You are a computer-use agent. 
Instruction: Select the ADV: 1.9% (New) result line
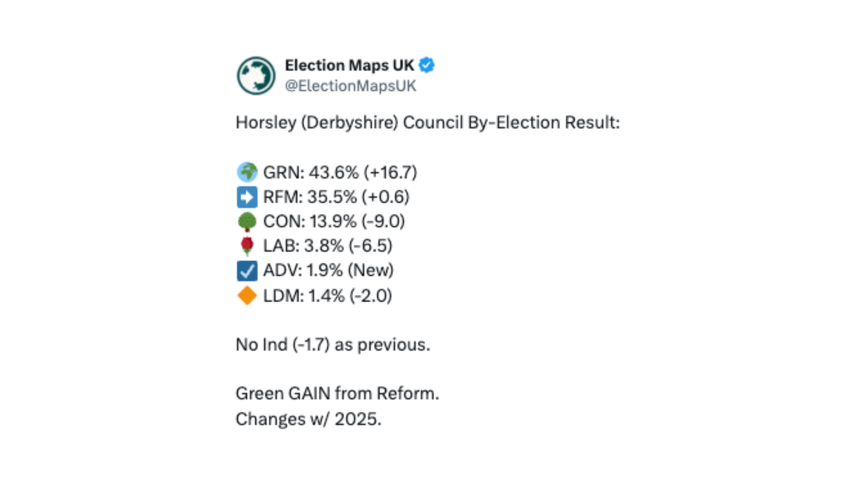(x=328, y=270)
